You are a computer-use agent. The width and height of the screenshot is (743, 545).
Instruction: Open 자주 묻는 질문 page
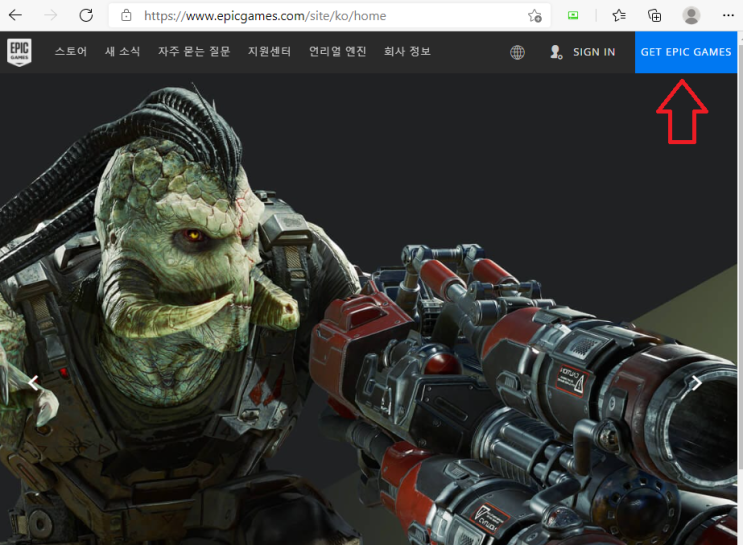coord(194,51)
